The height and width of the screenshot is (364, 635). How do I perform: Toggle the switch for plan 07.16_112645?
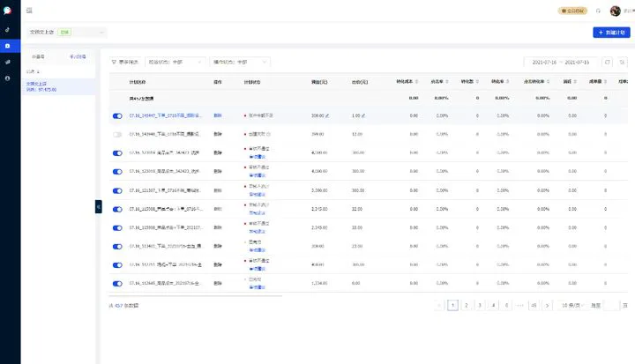coord(117,283)
